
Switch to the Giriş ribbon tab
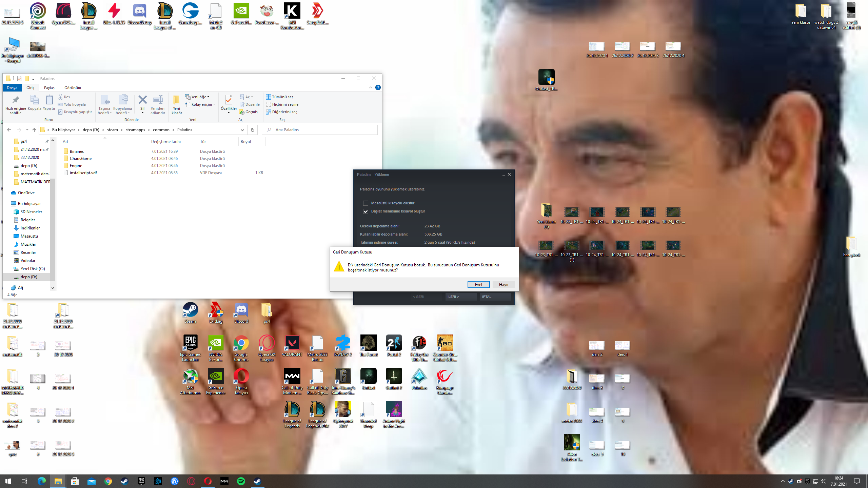pyautogui.click(x=31, y=88)
